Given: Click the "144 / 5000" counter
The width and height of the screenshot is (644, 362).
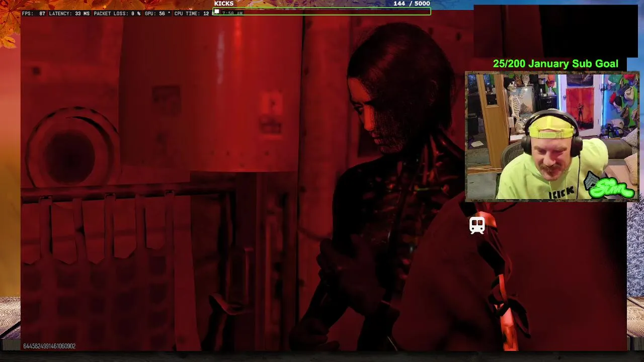Looking at the screenshot, I should (x=412, y=4).
